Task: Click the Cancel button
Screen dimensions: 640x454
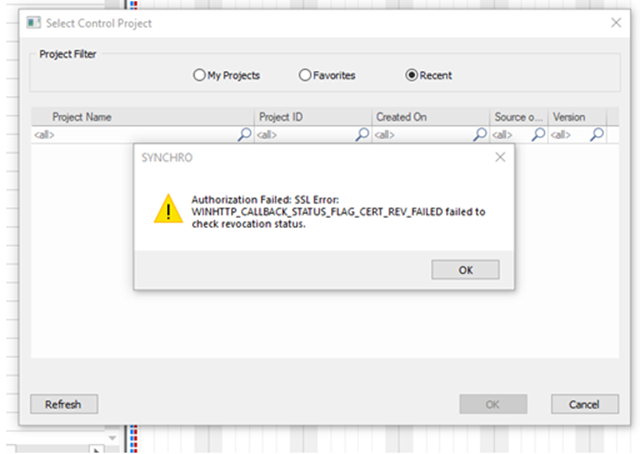Action: [x=584, y=404]
